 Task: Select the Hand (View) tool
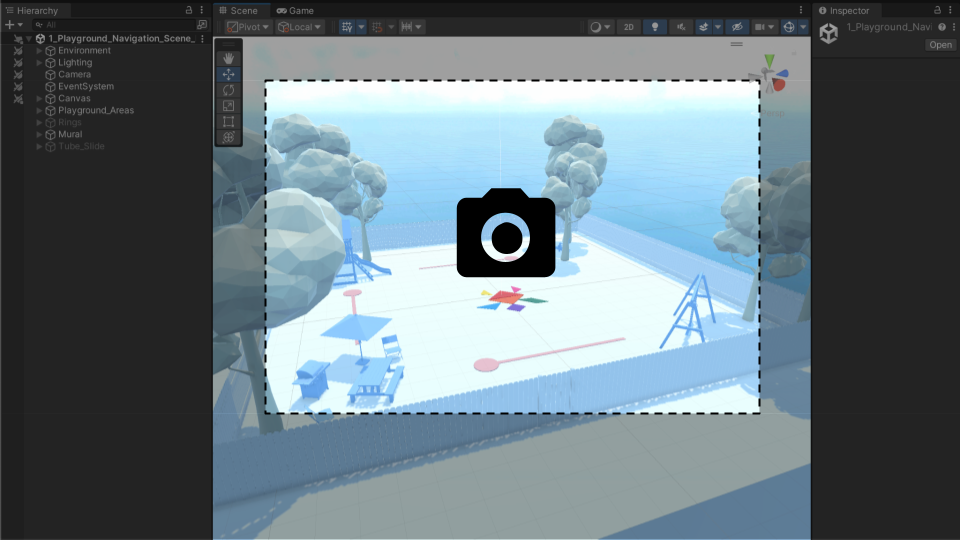(229, 58)
